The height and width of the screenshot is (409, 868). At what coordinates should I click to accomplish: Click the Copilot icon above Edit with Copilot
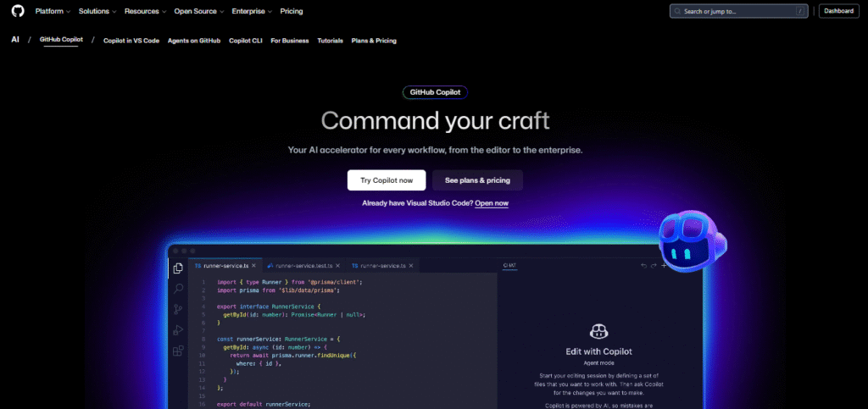(599, 333)
